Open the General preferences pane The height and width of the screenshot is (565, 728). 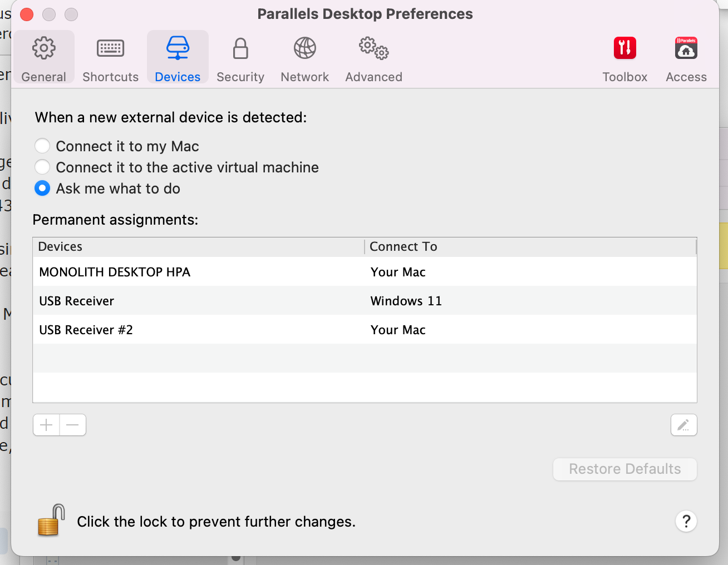(44, 58)
